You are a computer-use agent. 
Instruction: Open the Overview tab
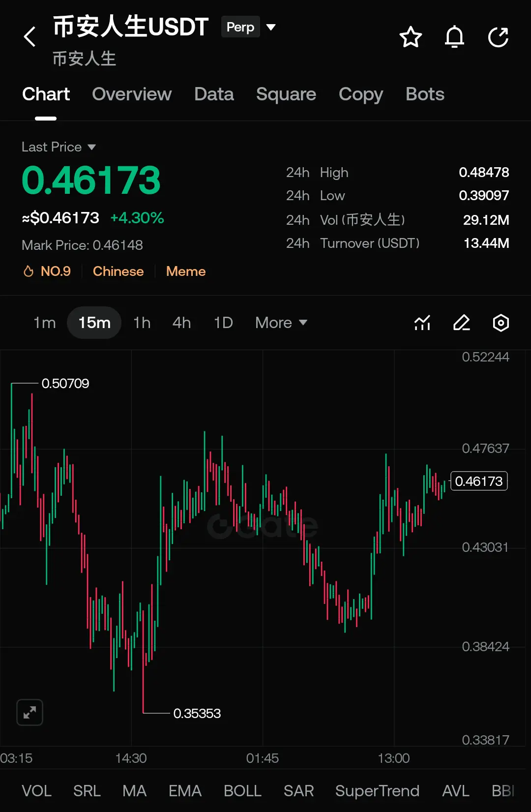click(132, 94)
